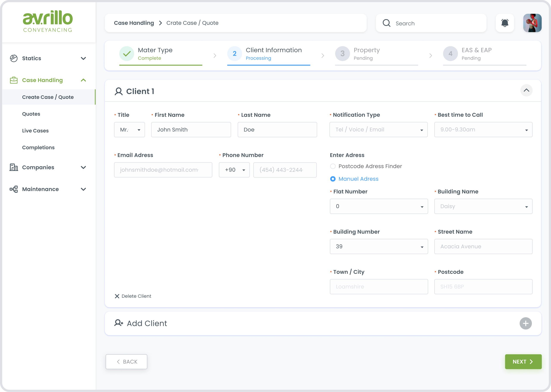Click the Email Adress input field
551x392 pixels.
click(x=163, y=170)
